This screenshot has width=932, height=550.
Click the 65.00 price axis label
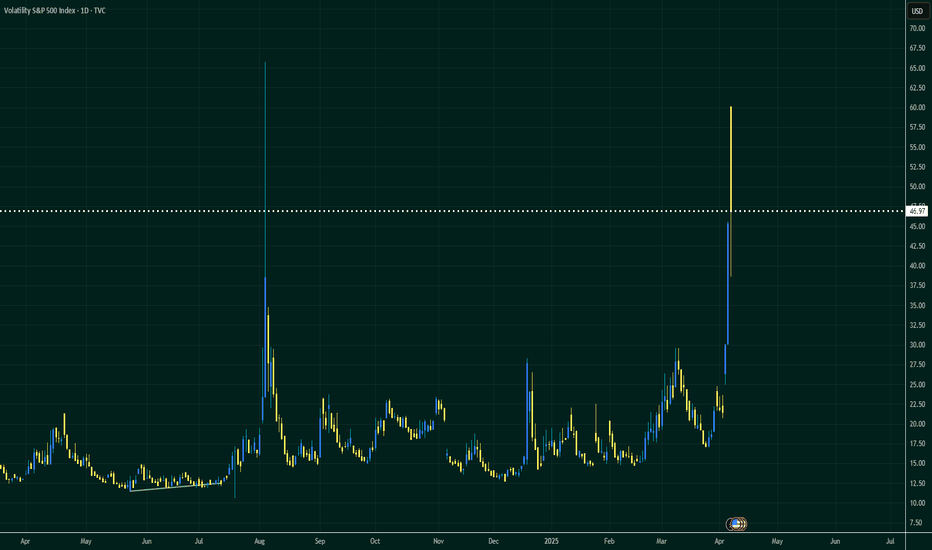click(918, 68)
